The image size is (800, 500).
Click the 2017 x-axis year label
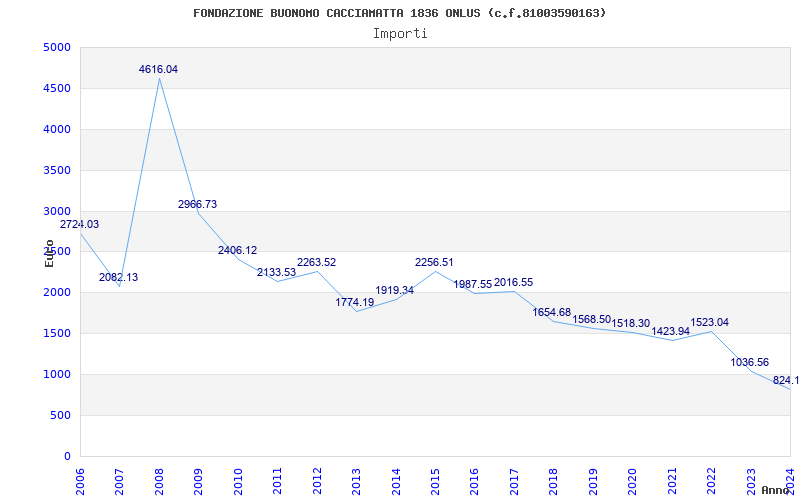click(514, 481)
